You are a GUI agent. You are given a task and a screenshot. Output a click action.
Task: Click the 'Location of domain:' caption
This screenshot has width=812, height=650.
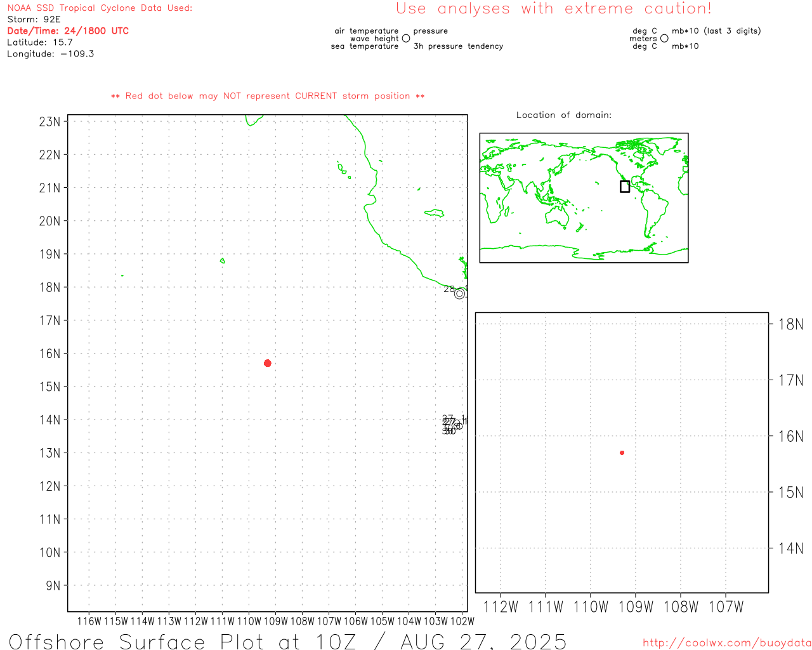click(564, 115)
